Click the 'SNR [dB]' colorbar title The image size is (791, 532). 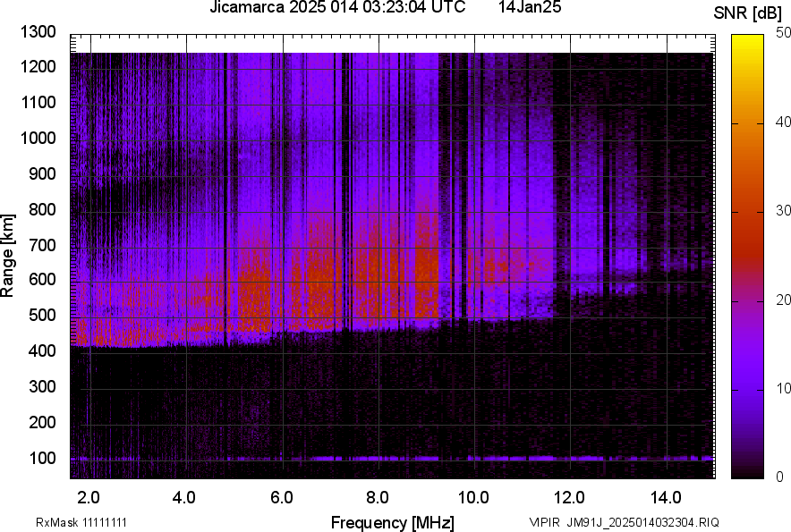pos(748,13)
